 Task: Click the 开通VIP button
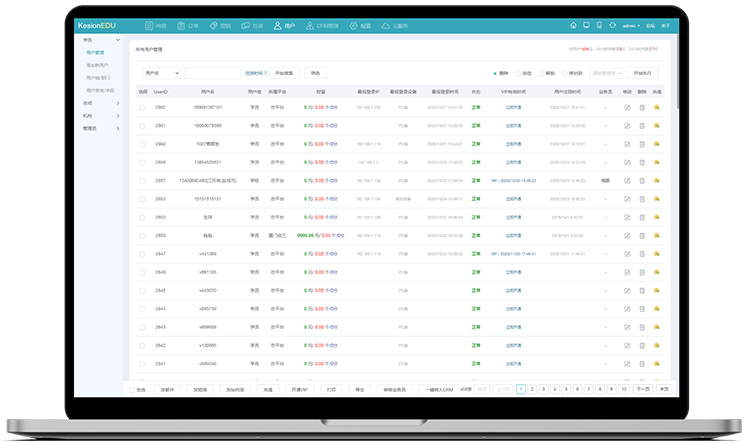coord(300,389)
